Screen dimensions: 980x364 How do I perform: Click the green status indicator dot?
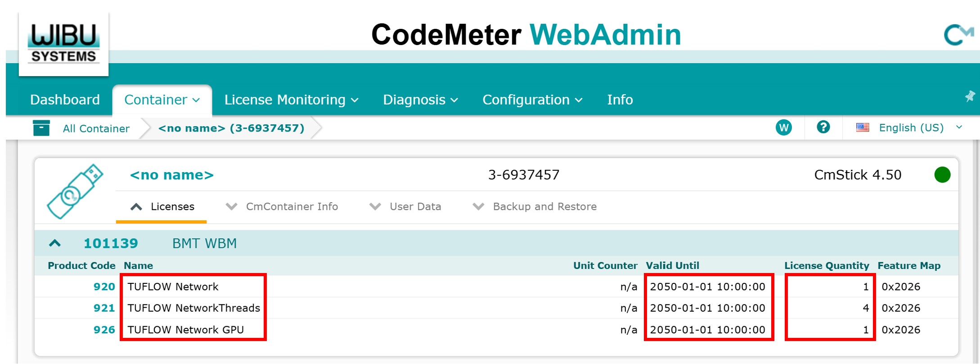942,175
